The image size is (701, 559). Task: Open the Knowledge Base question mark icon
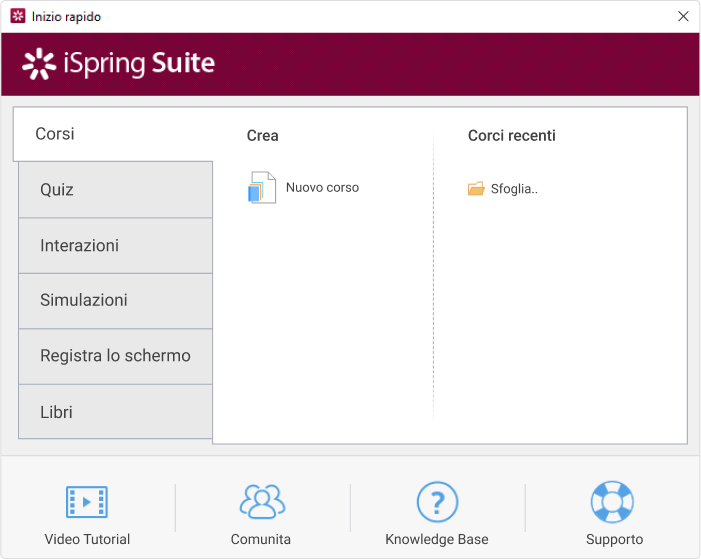pos(437,502)
